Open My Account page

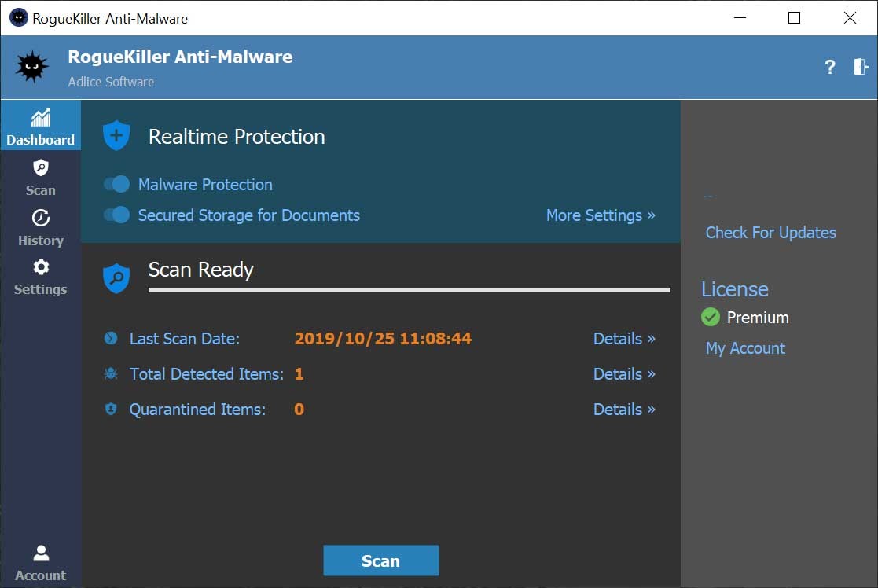pos(744,347)
